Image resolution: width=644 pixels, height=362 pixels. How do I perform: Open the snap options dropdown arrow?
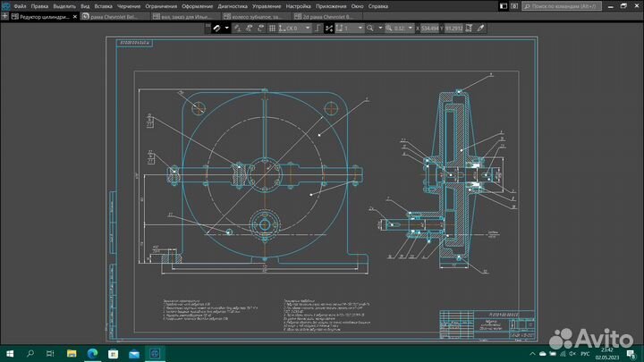pos(226,28)
